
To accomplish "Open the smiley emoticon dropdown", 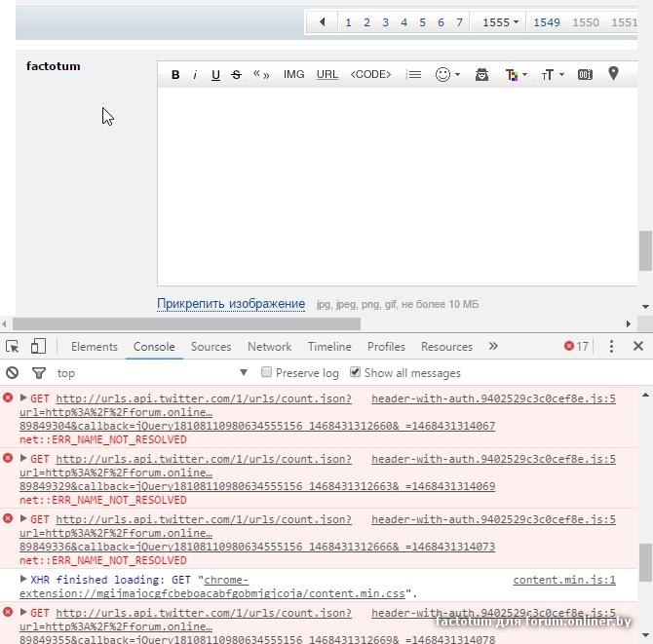I will coord(447,75).
